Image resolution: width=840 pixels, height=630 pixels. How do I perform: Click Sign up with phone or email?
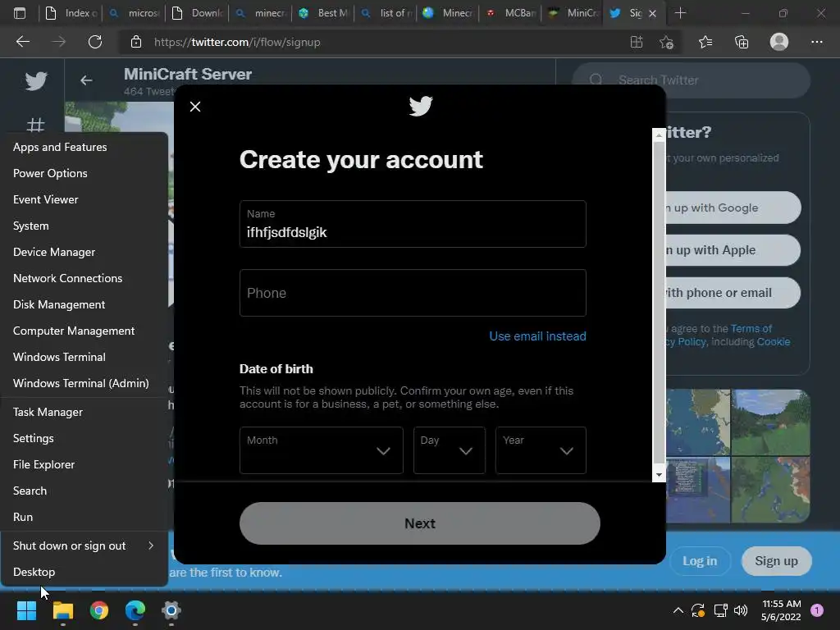733,293
